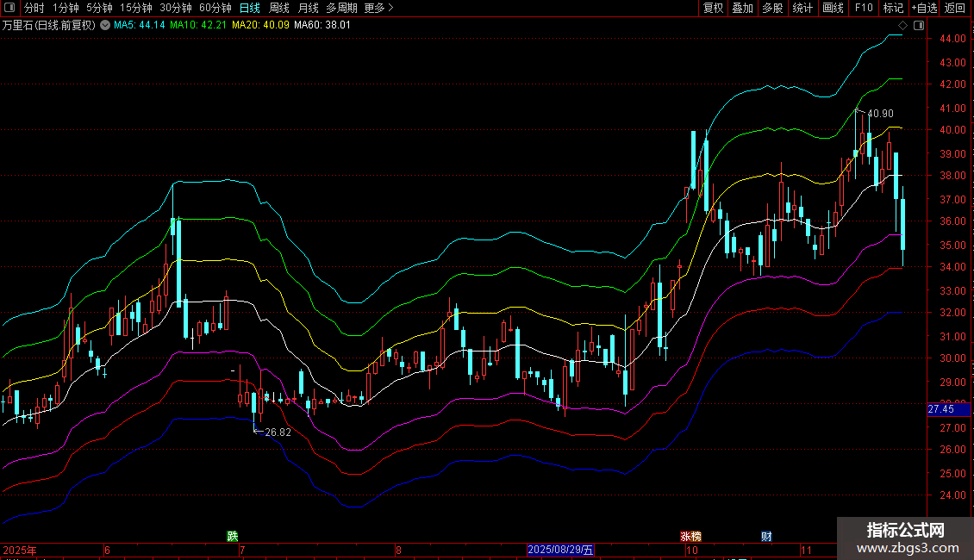Switch to 5分钟 period

[x=99, y=8]
